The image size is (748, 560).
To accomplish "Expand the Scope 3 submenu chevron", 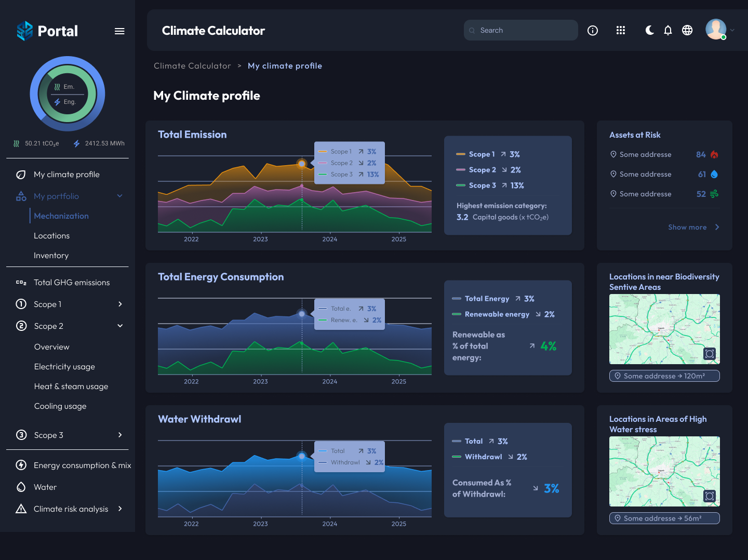I will (x=120, y=435).
